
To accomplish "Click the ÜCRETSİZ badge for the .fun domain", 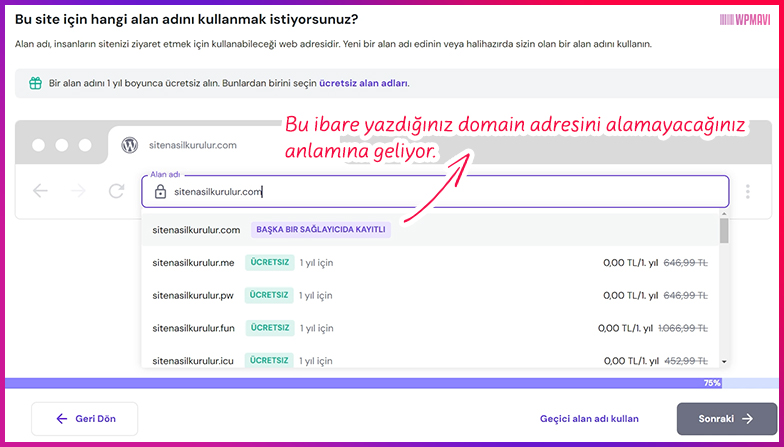I will [270, 328].
